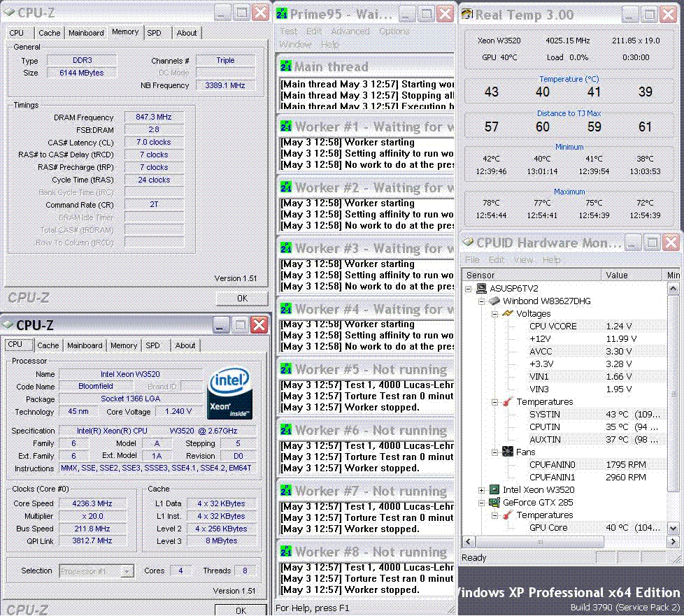Click the Prime95 Main thread window icon

tap(286, 66)
